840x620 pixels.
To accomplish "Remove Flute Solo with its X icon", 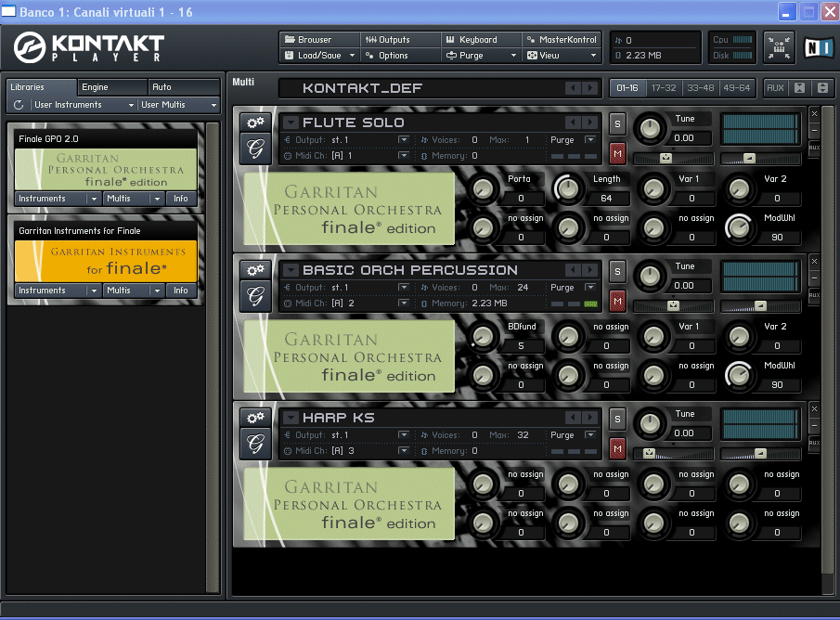I will 814,113.
